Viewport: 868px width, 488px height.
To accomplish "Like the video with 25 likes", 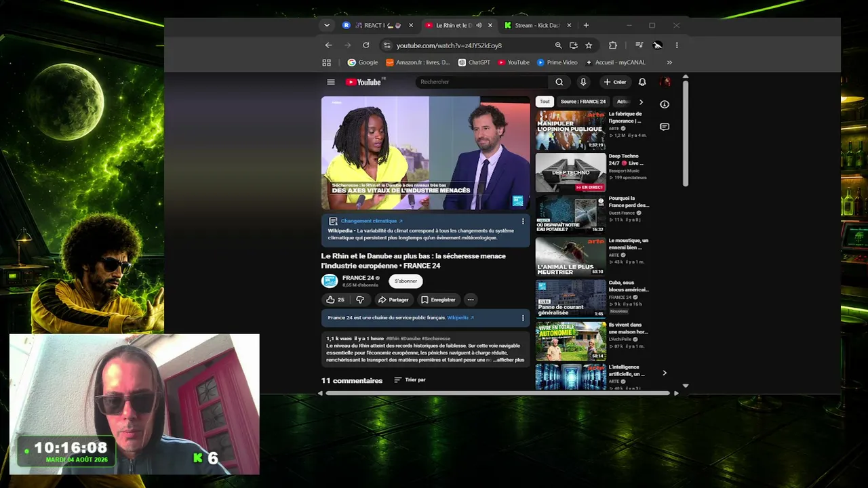I will [335, 300].
